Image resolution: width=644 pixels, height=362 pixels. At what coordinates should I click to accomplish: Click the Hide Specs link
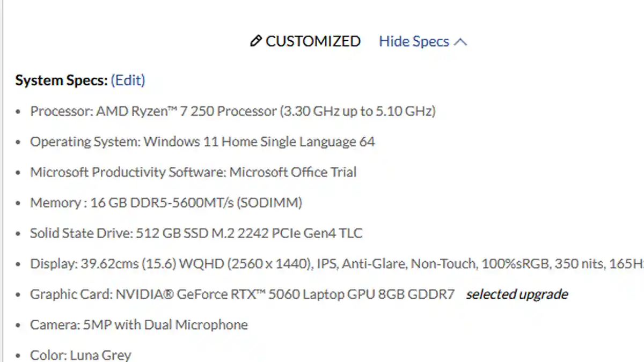click(414, 42)
